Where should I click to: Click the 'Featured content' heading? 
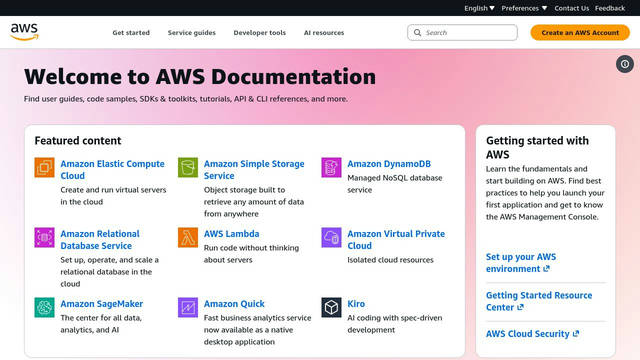tap(78, 141)
